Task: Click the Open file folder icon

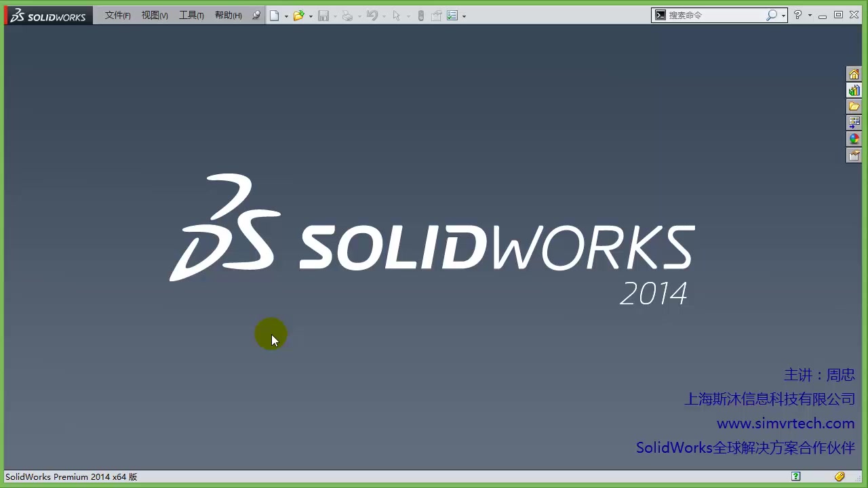Action: [298, 16]
